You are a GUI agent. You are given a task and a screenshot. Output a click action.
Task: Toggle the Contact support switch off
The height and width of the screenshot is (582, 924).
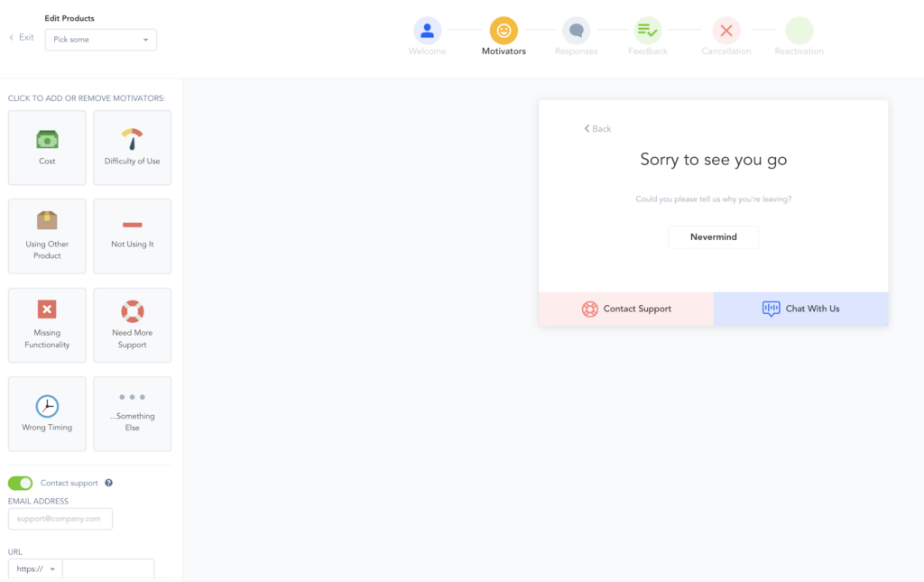20,483
